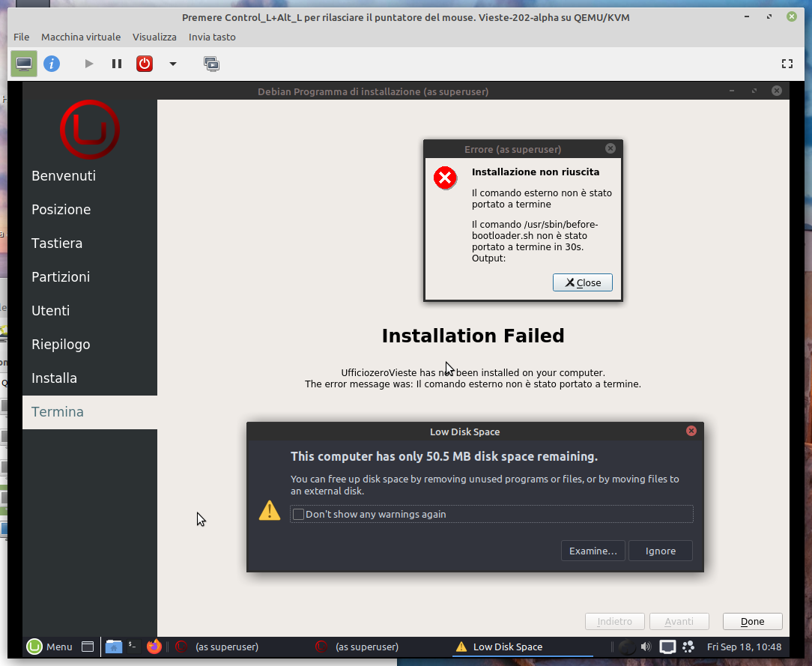Open file manager in guest taskbar
Screen dimensions: 812x666
coord(114,647)
